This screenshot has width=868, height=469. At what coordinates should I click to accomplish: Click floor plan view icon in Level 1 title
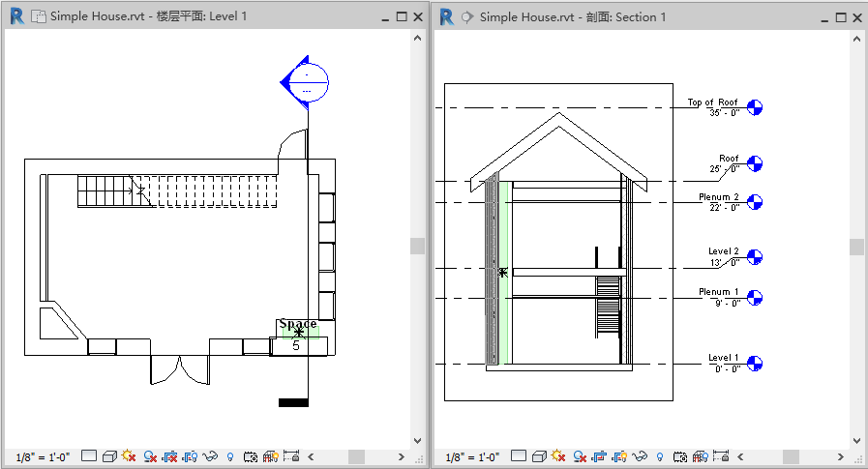click(38, 16)
